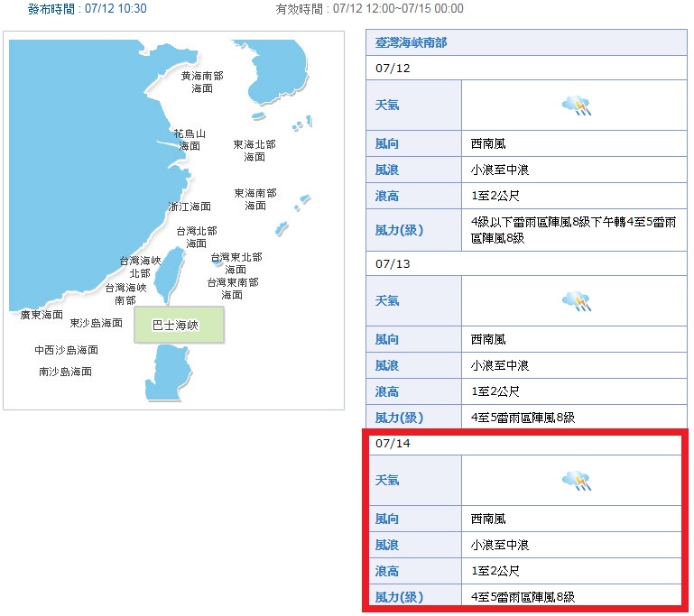This screenshot has height=616, width=694.
Task: Select 浙江海面 map label
Action: [x=190, y=207]
